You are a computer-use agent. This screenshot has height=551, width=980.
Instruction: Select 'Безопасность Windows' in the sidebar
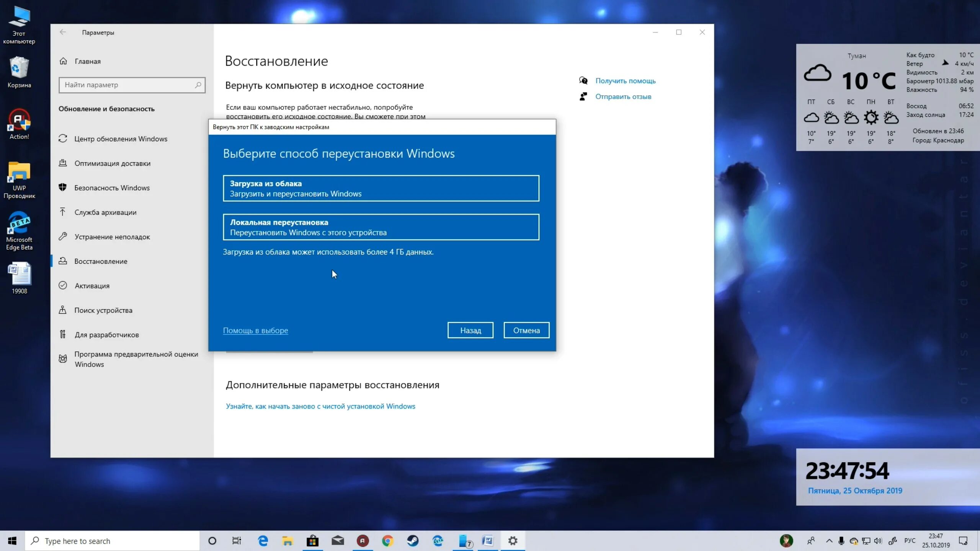pyautogui.click(x=112, y=188)
